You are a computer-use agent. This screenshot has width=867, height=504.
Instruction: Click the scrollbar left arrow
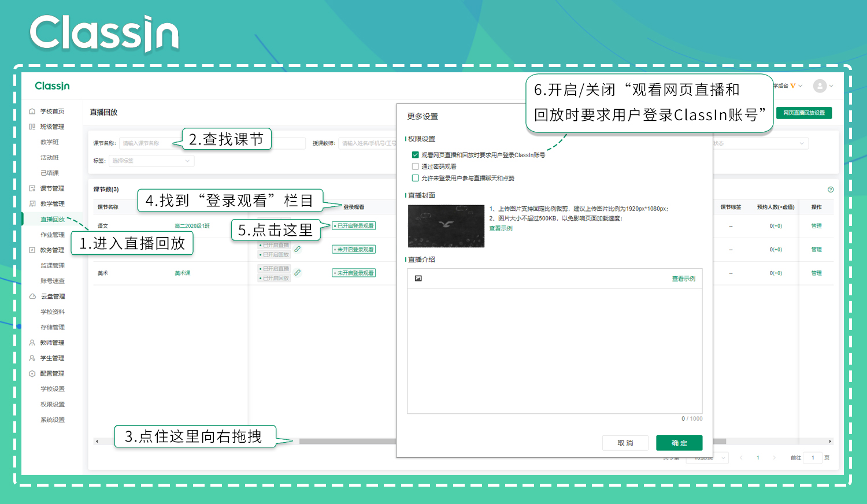click(97, 442)
